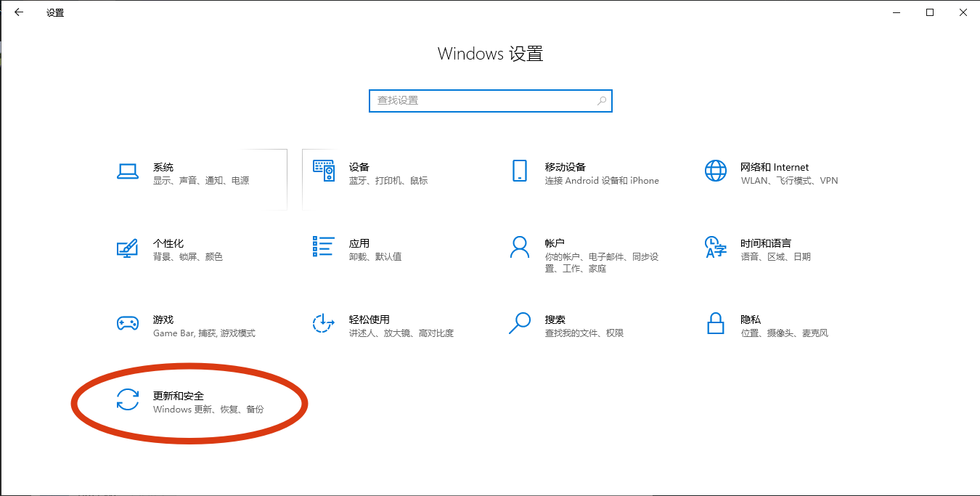Open the 应用 list icon
Viewport: 980px width, 496px height.
324,247
